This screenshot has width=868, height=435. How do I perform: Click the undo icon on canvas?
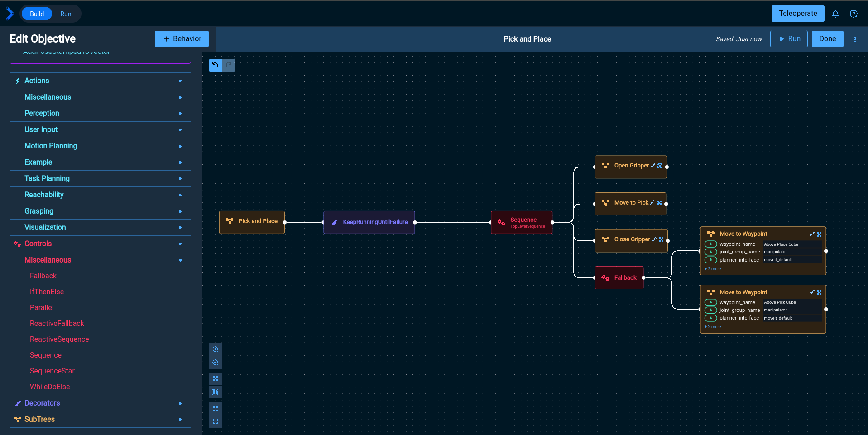point(215,65)
